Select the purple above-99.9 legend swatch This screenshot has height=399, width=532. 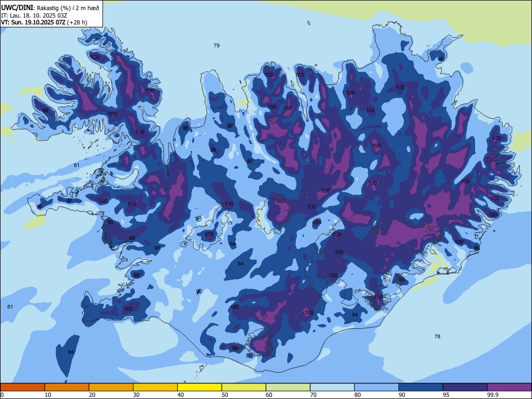509,387
